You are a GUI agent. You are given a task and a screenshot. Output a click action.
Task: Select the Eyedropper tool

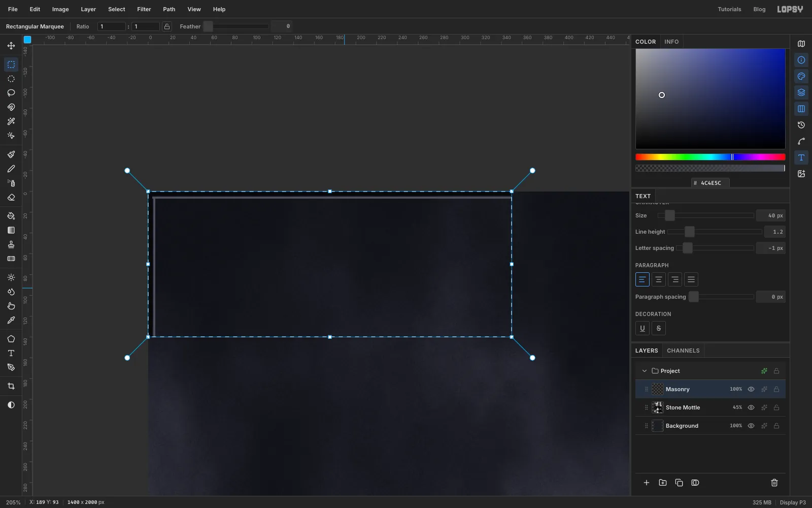pos(11,320)
